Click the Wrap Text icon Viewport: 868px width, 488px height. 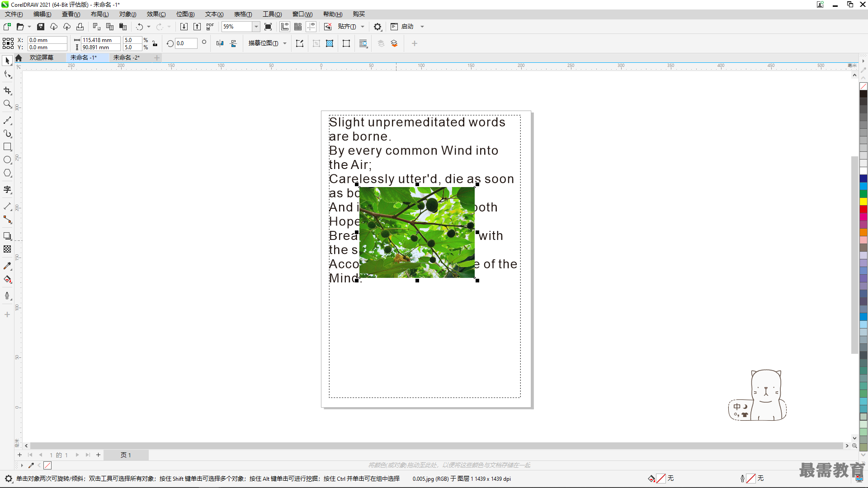pos(363,43)
